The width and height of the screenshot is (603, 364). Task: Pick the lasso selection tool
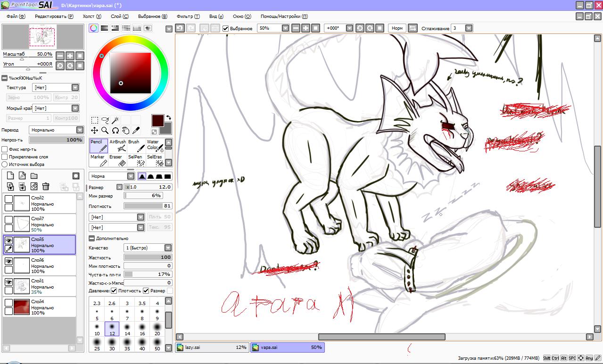point(105,120)
